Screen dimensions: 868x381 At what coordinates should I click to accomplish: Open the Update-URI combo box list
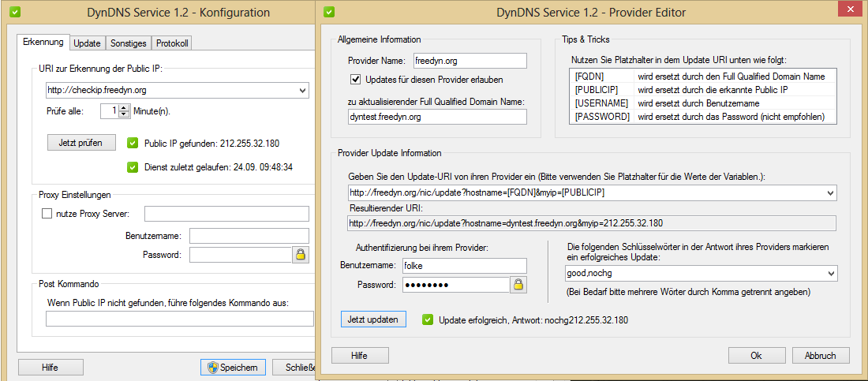tap(829, 193)
